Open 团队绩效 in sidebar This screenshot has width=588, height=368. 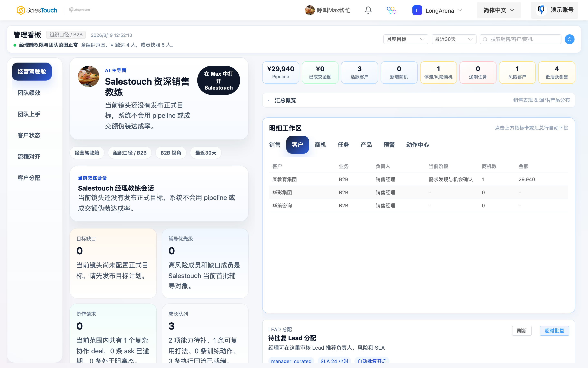[x=29, y=93]
